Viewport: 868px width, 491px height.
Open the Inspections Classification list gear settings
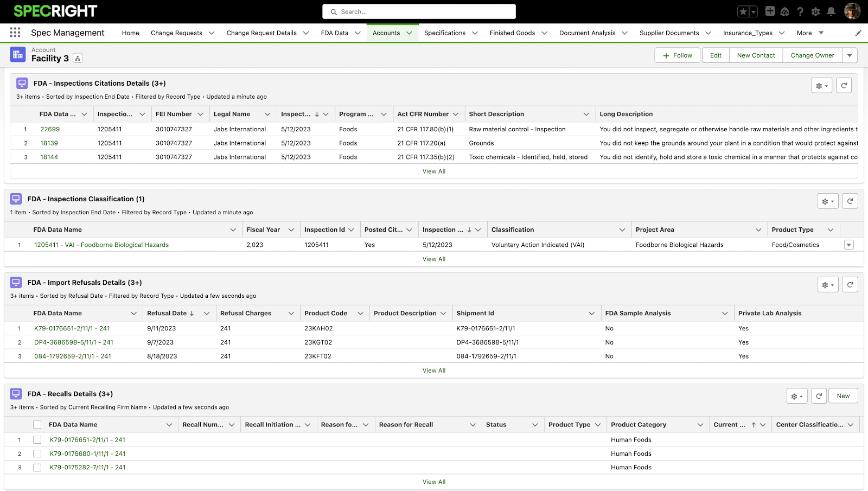point(828,201)
